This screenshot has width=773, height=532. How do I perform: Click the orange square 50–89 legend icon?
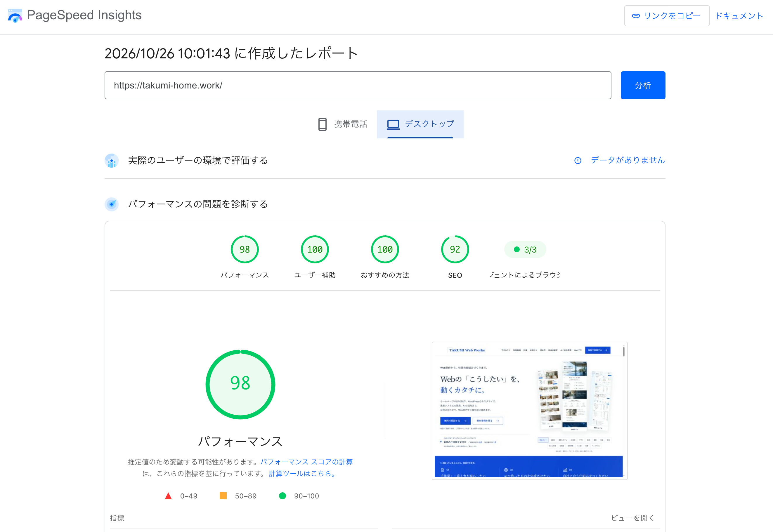coord(223,496)
